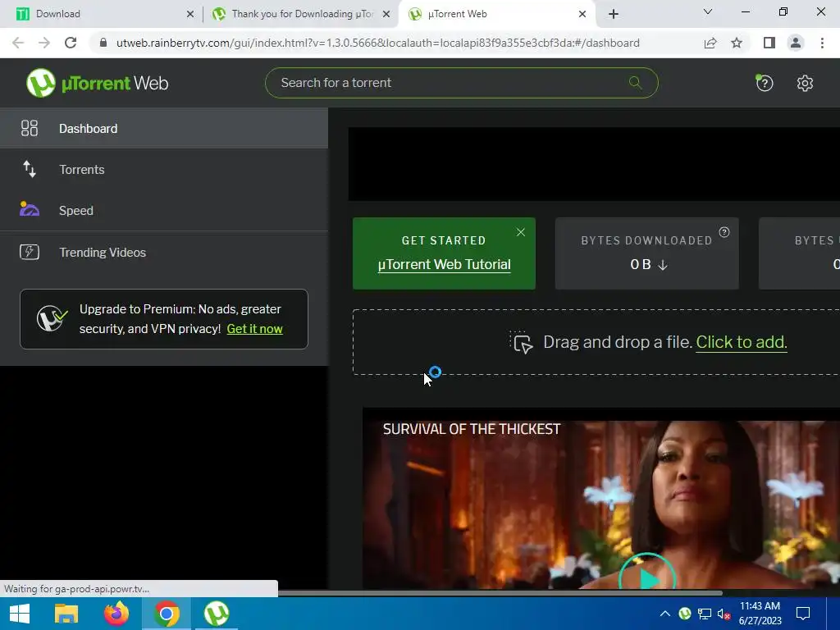Switch to Thank you for Downloading tab
The width and height of the screenshot is (840, 630).
click(300, 14)
